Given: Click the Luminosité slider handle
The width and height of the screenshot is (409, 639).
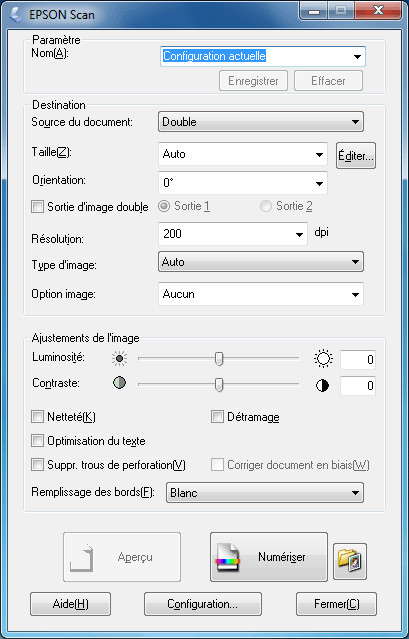Looking at the screenshot, I should (219, 359).
